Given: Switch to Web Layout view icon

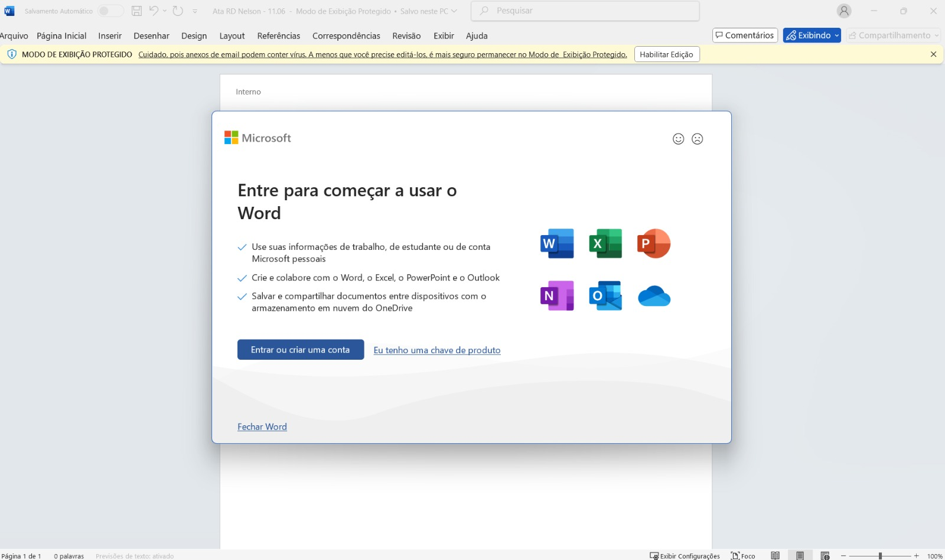Looking at the screenshot, I should tap(825, 556).
